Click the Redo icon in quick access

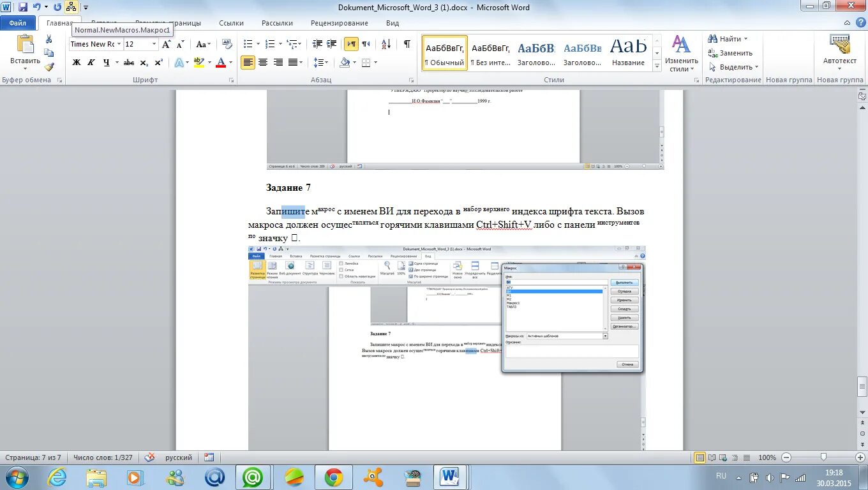pyautogui.click(x=57, y=7)
